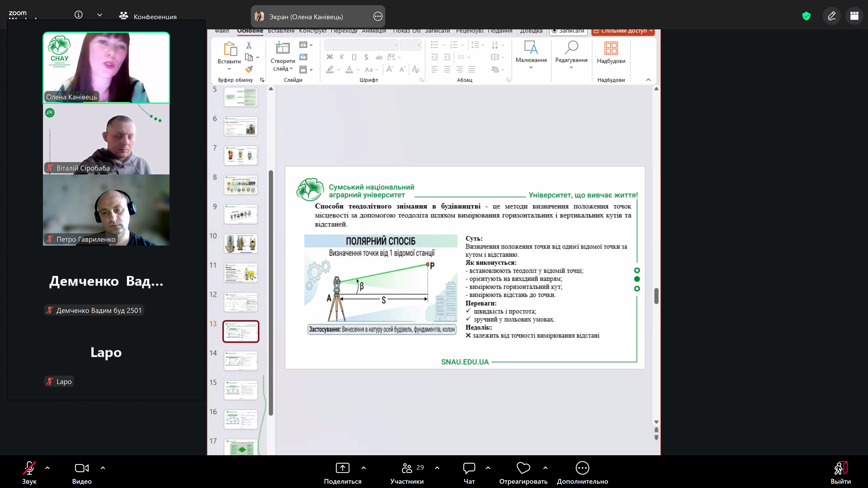Click Олена Канівець video tile
The image size is (868, 488).
click(106, 67)
